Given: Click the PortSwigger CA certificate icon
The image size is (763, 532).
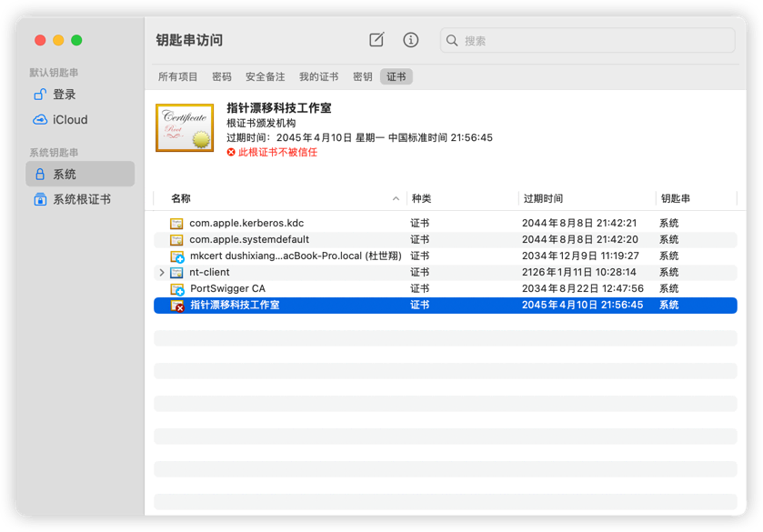Looking at the screenshot, I should [x=177, y=289].
